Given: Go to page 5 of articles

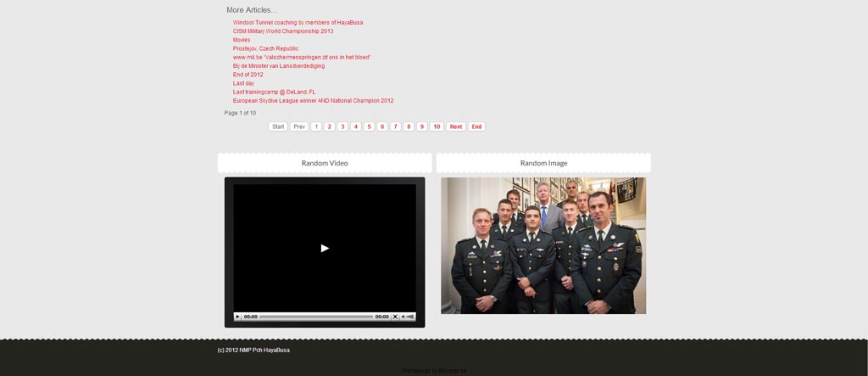Looking at the screenshot, I should [x=370, y=126].
